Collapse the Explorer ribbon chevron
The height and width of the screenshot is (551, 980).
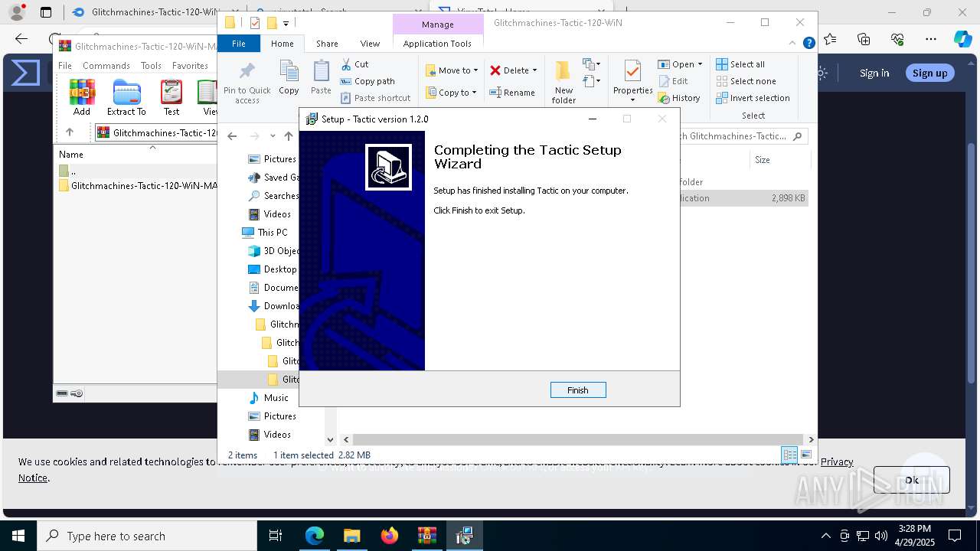(793, 44)
